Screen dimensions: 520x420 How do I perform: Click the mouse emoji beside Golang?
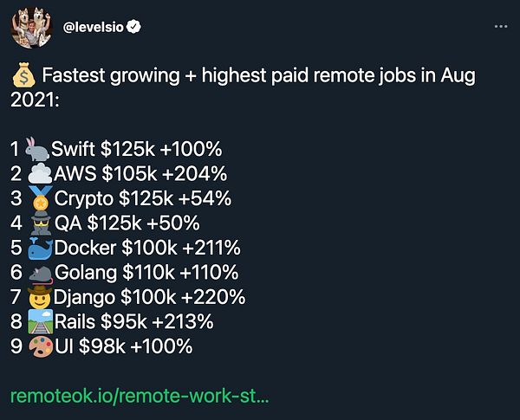tap(41, 273)
